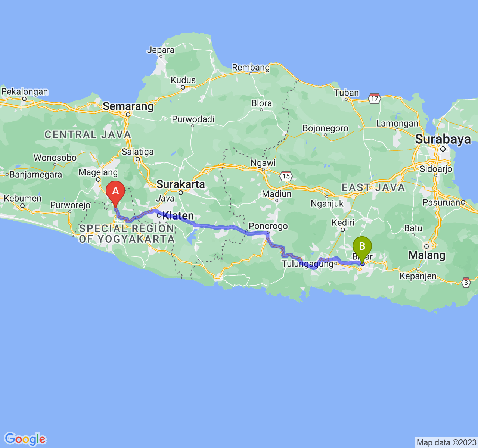This screenshot has width=478, height=448.
Task: Click the route 15 highway shield
Action: click(286, 176)
